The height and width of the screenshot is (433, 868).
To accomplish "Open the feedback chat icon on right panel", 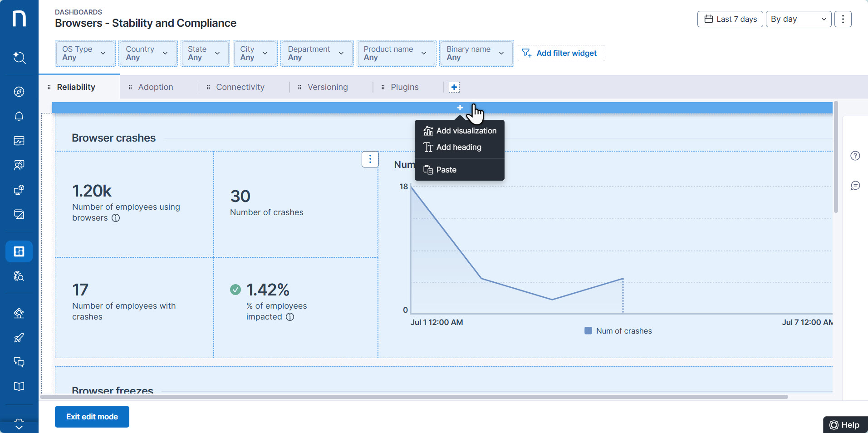I will point(855,186).
